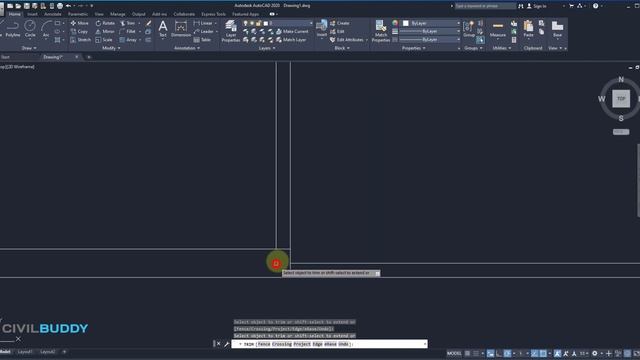Expand the Annotation panel
This screenshot has height=360, width=640.
[187, 48]
